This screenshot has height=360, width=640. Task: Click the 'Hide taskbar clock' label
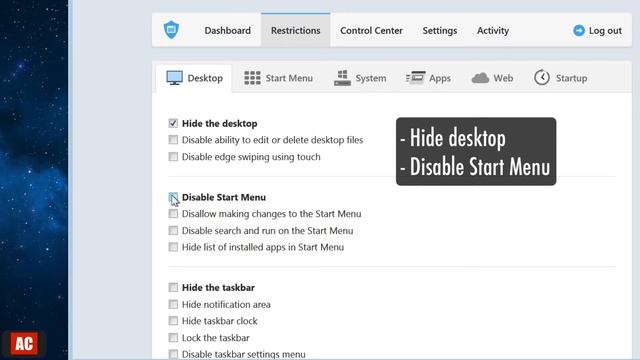click(x=220, y=321)
